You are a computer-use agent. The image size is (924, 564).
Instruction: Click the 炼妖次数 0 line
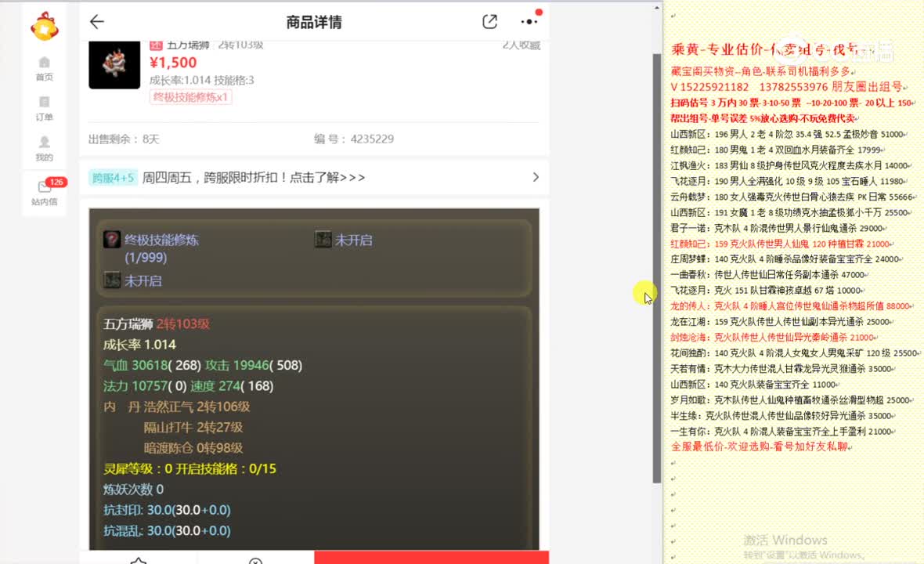[x=133, y=490]
